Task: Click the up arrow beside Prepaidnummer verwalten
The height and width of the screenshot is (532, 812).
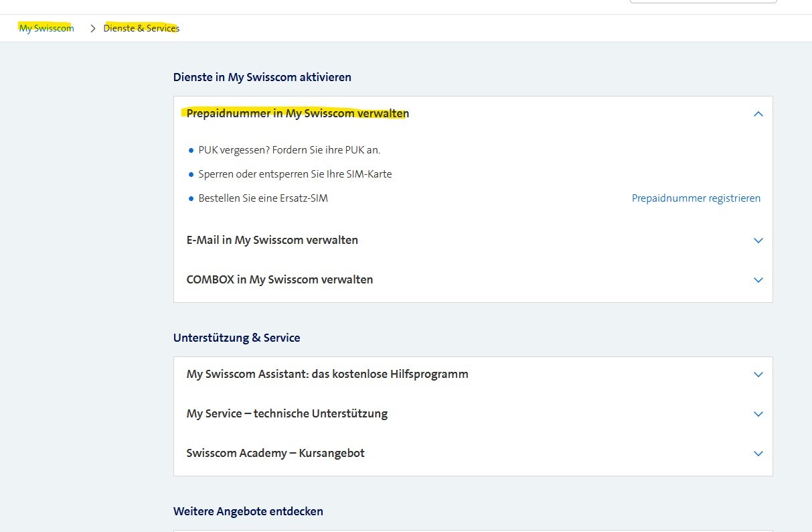Action: (x=758, y=113)
